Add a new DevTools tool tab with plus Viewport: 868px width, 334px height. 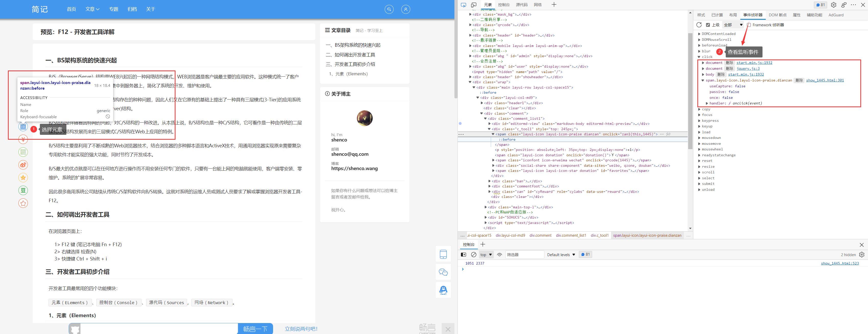(x=554, y=5)
